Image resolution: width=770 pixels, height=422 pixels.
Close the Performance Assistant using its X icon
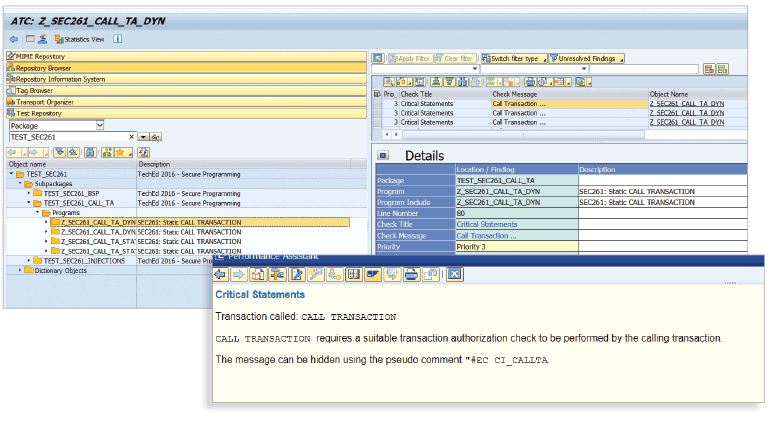(453, 274)
